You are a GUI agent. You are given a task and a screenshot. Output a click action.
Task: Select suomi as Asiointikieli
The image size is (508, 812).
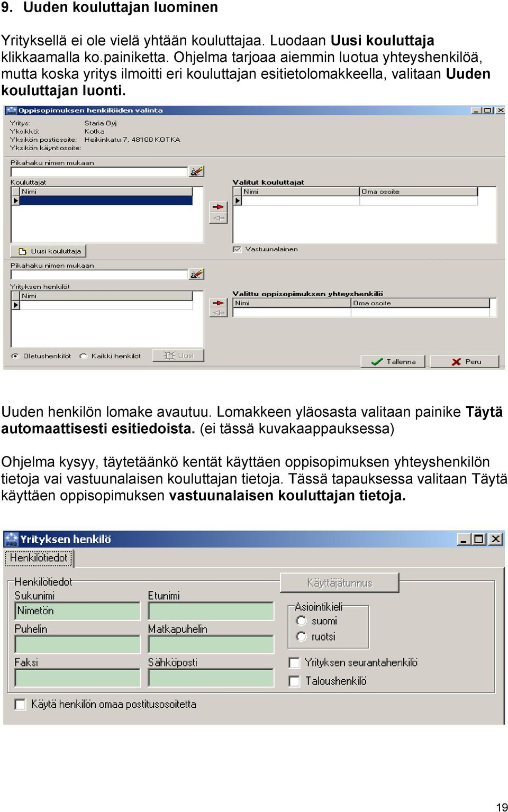pos(302,621)
